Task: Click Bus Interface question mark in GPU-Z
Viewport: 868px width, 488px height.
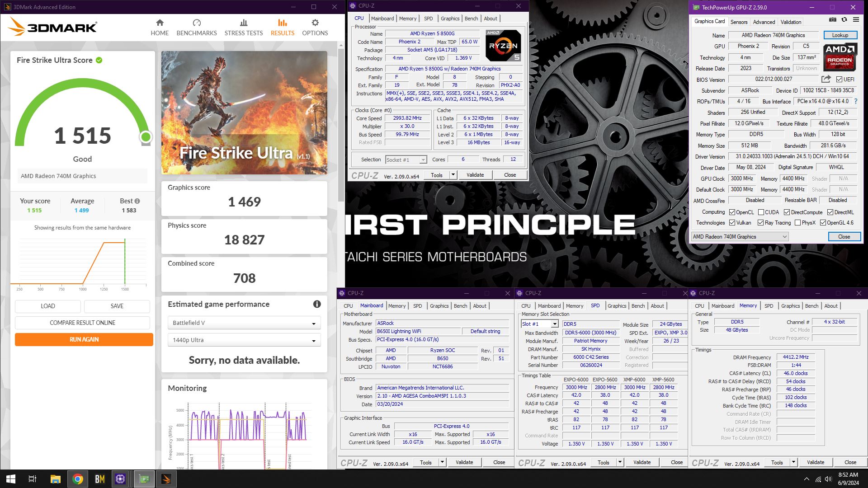Action: click(x=855, y=101)
